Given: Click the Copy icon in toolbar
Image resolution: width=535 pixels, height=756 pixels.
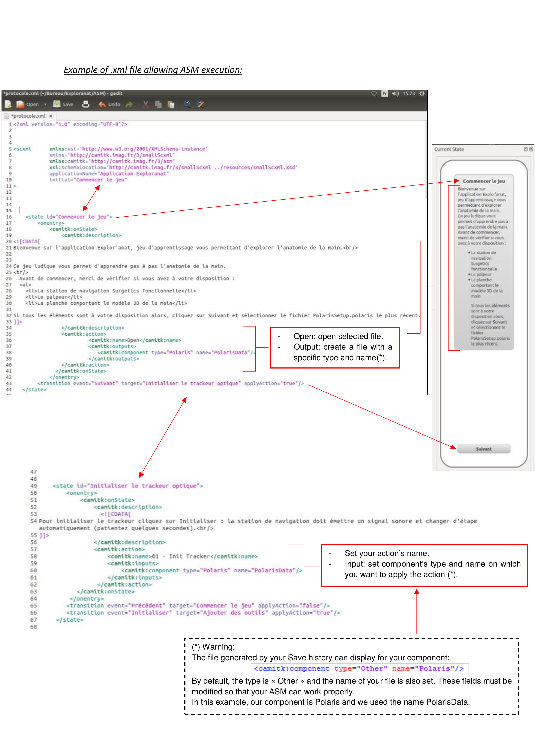Looking at the screenshot, I should pos(158,104).
